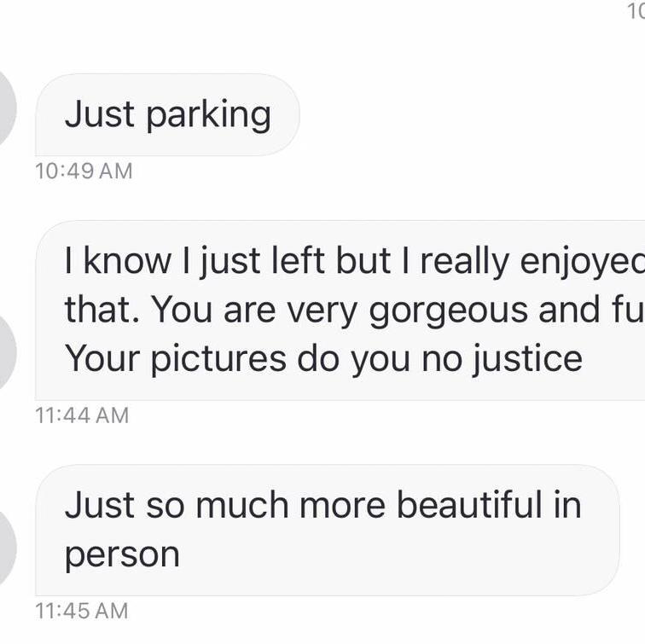Click the 10:49 AM timestamp

[84, 171]
